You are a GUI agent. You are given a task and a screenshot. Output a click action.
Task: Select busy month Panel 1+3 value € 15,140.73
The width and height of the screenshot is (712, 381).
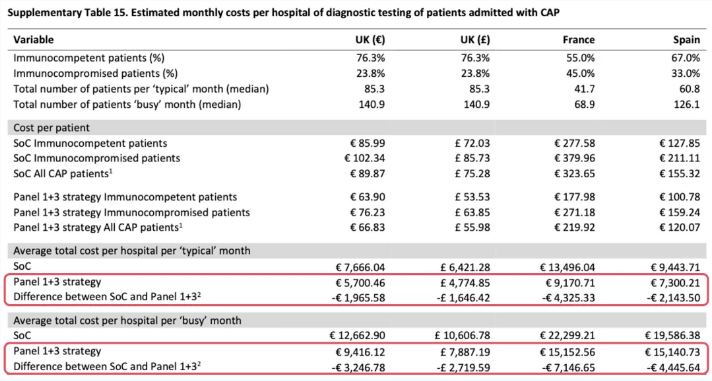pyautogui.click(x=672, y=352)
